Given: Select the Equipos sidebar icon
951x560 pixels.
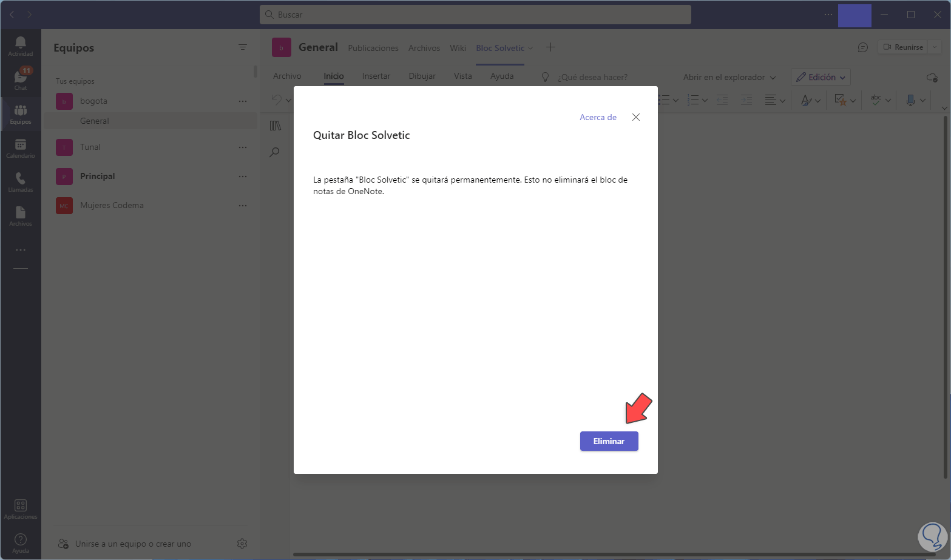Looking at the screenshot, I should (x=21, y=114).
